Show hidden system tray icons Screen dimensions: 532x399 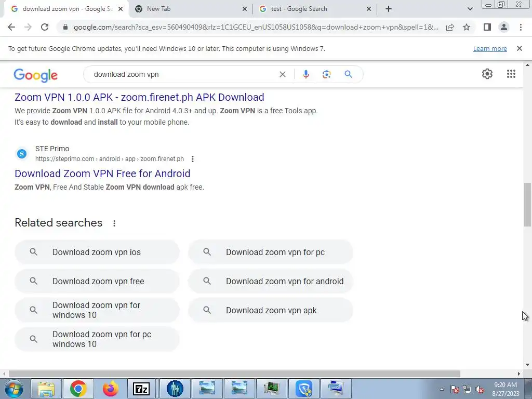coord(442,389)
